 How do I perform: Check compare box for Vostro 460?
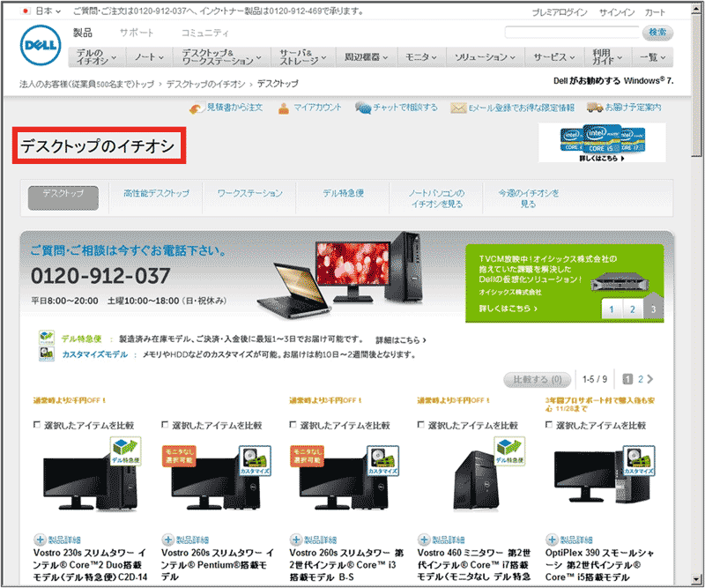click(421, 425)
